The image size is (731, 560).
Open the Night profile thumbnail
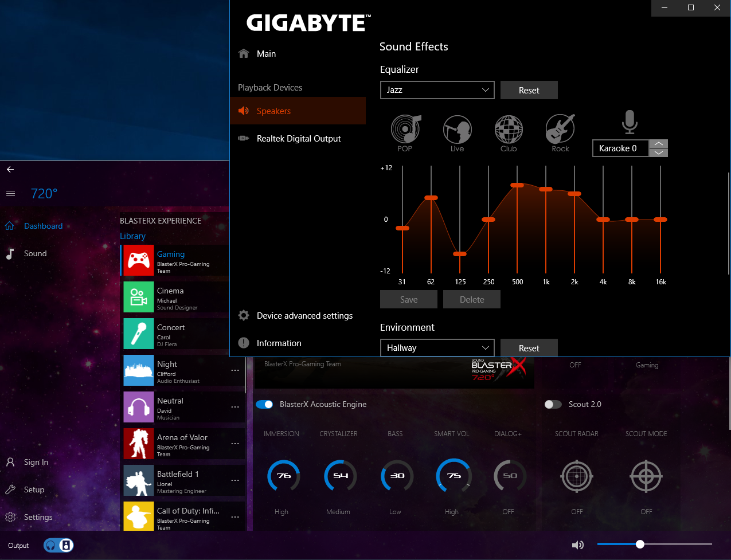[x=139, y=370]
